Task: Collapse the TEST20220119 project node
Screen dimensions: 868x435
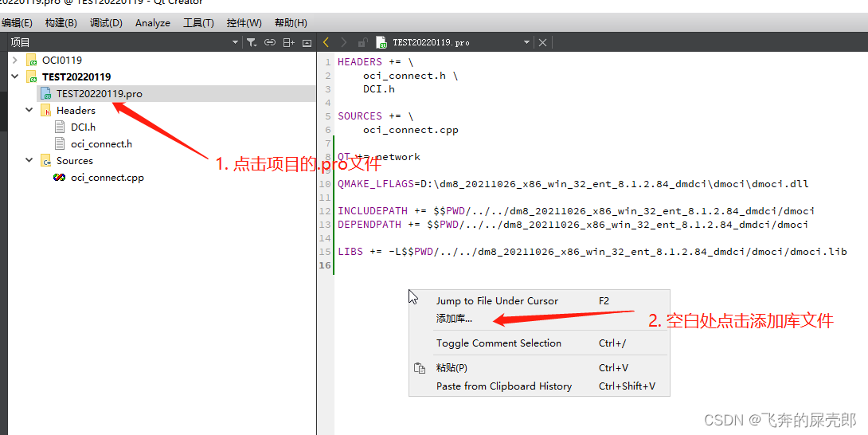Action: click(15, 76)
